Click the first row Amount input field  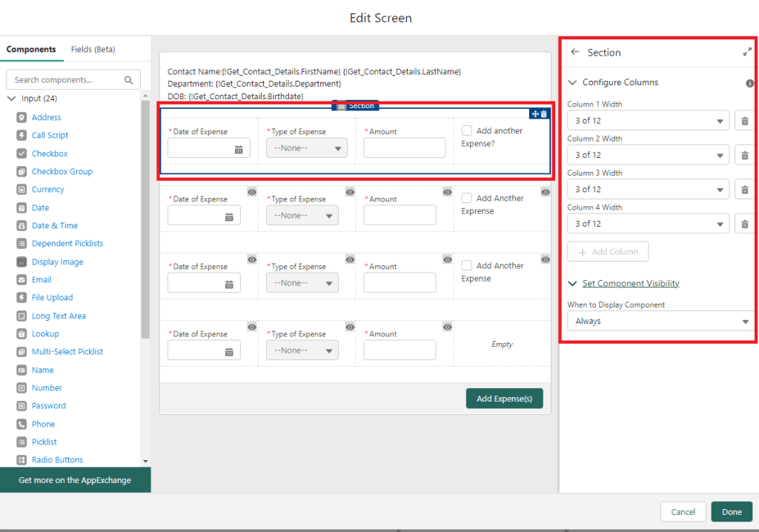(404, 148)
